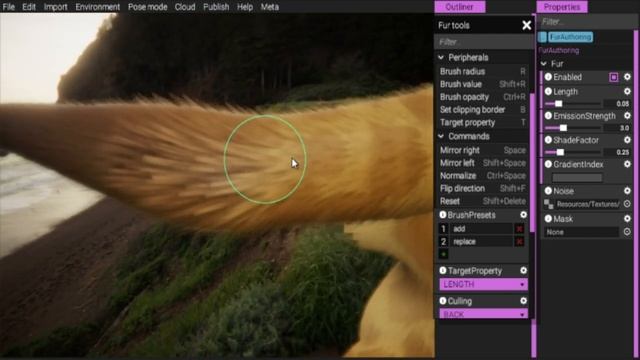Click Length info icon
Screen dimensions: 640x360
click(x=548, y=91)
